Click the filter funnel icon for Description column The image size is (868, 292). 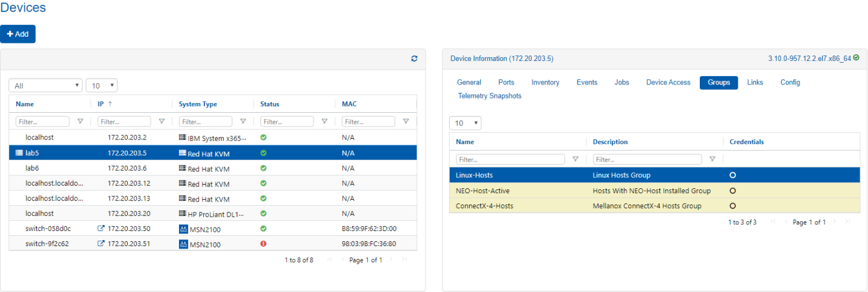pos(712,159)
